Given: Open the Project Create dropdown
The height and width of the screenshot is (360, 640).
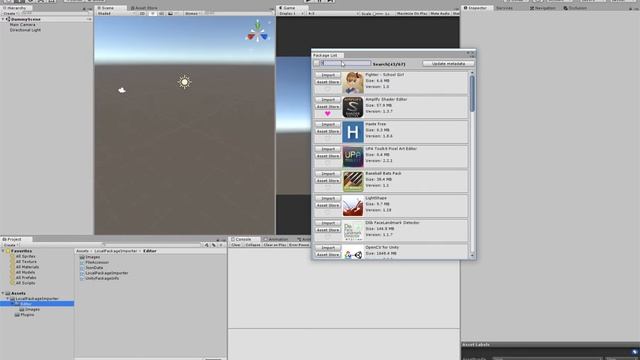Looking at the screenshot, I should [x=10, y=245].
